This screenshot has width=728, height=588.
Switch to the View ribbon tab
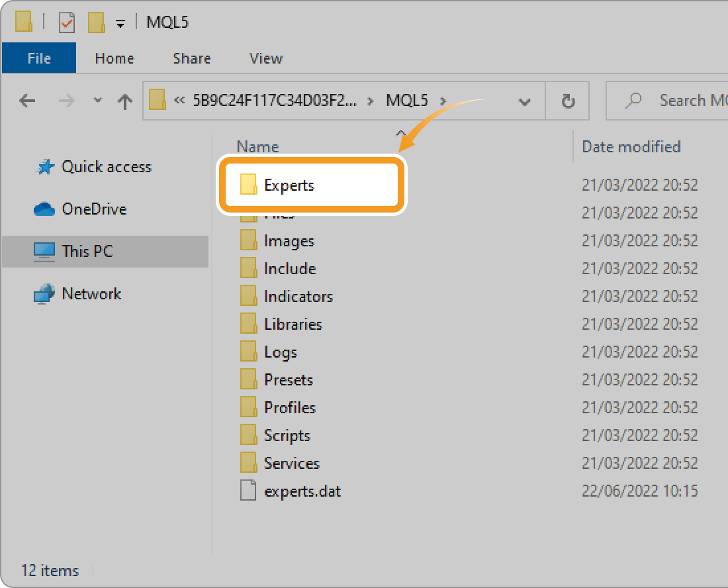[x=266, y=58]
